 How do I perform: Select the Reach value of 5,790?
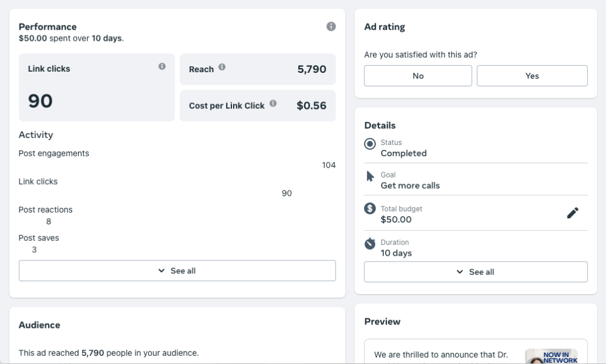click(311, 69)
